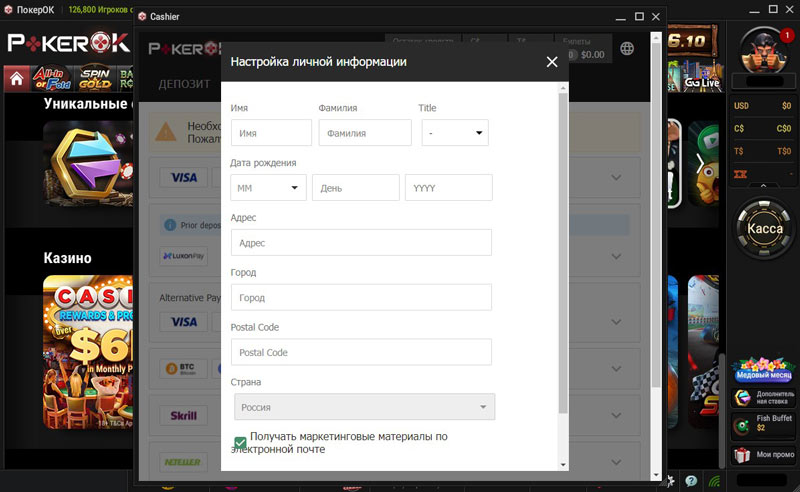800x492 pixels.
Task: Expand the Alternative Pay VISA row
Action: (616, 322)
